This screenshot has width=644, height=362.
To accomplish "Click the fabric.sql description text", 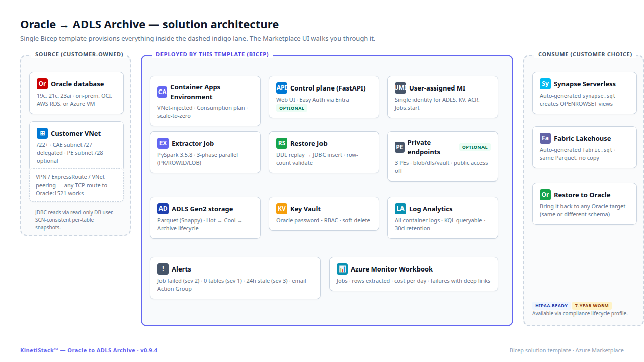I will coord(578,154).
